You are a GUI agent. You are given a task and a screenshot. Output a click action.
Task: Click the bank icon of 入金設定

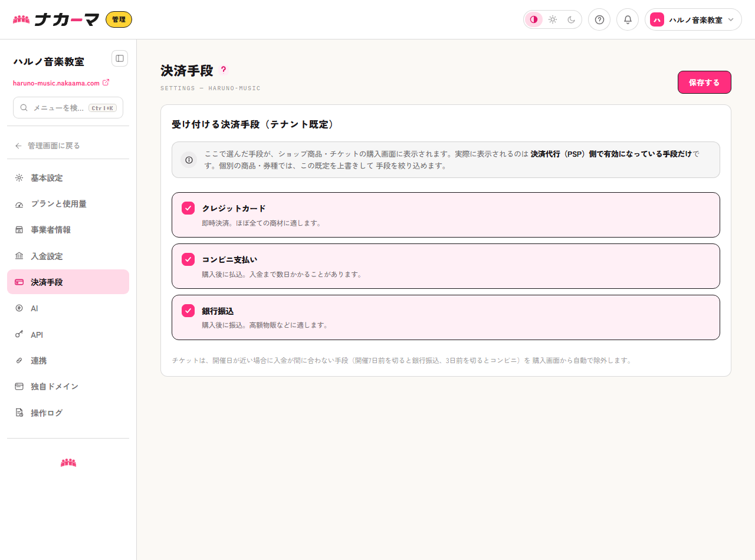coord(19,256)
